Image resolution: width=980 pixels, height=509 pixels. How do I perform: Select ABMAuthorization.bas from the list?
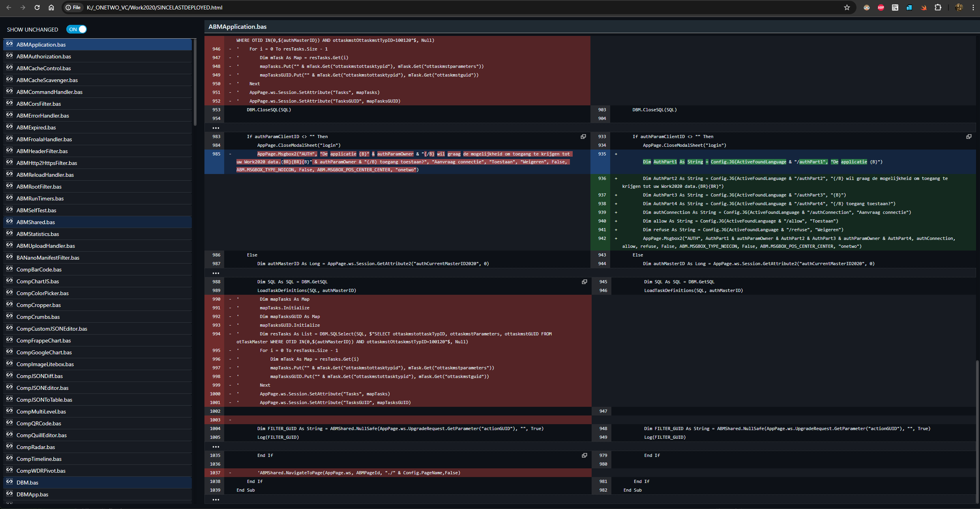[x=43, y=56]
